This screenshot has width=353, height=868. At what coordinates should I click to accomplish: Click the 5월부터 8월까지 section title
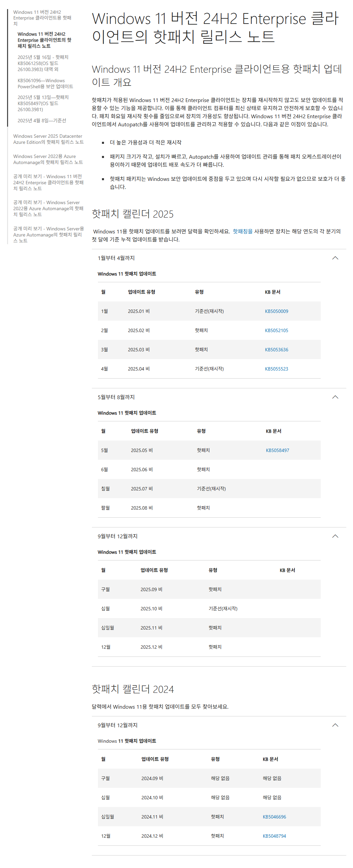116,397
